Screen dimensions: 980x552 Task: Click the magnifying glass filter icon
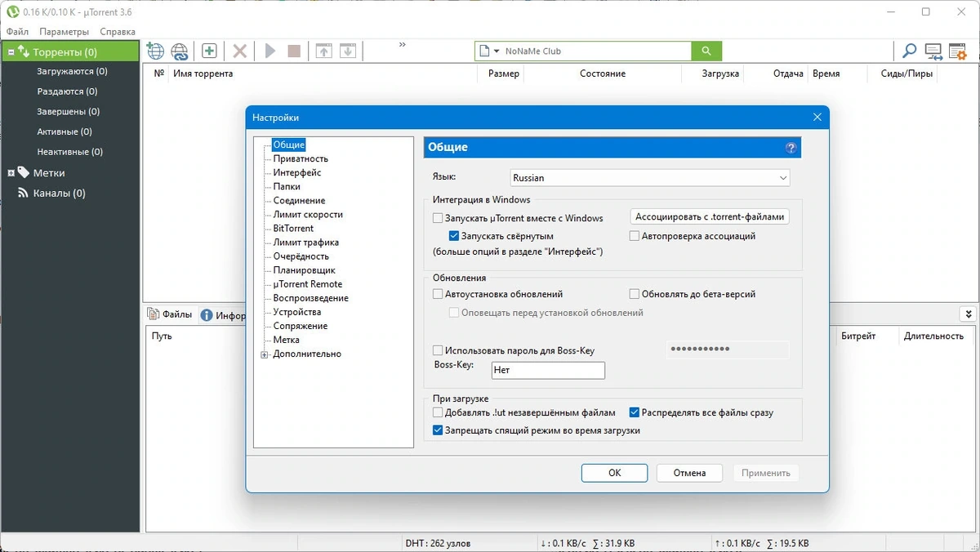pos(909,51)
